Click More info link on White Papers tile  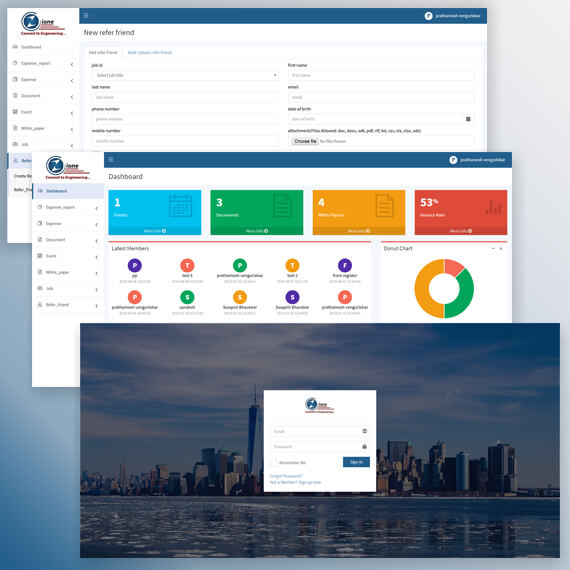(359, 231)
